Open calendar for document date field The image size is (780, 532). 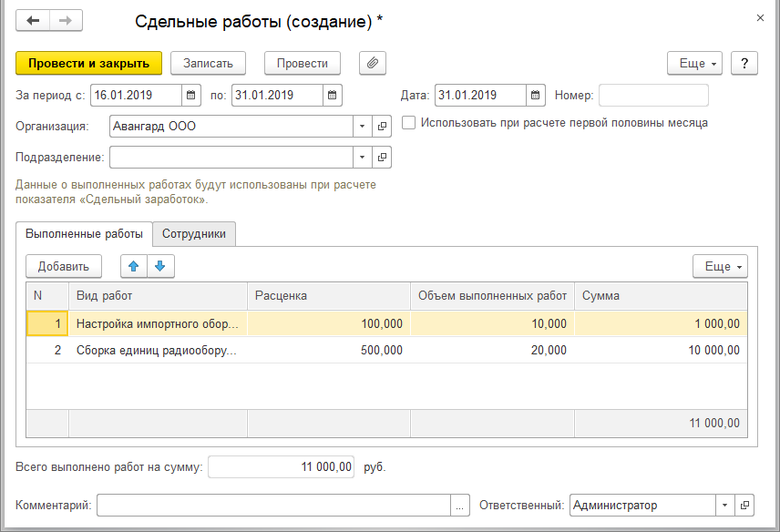coord(536,95)
